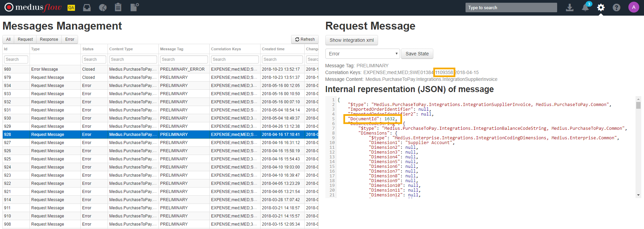This screenshot has width=644, height=229.
Task: Click the Message Tag search field
Action: [184, 59]
